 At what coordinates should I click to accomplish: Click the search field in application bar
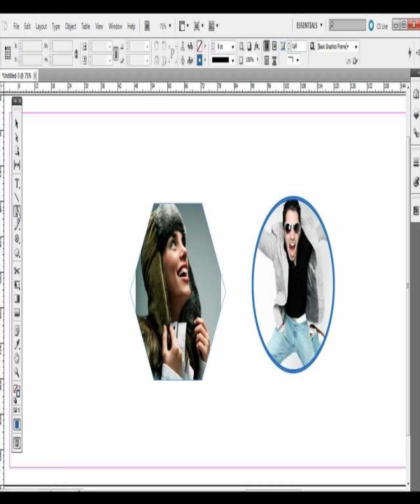[348, 25]
